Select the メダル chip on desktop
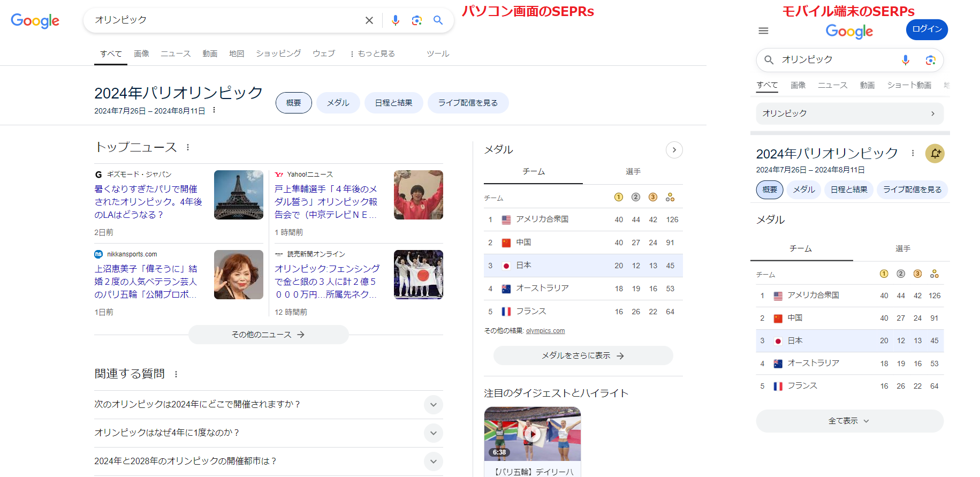 (x=338, y=103)
